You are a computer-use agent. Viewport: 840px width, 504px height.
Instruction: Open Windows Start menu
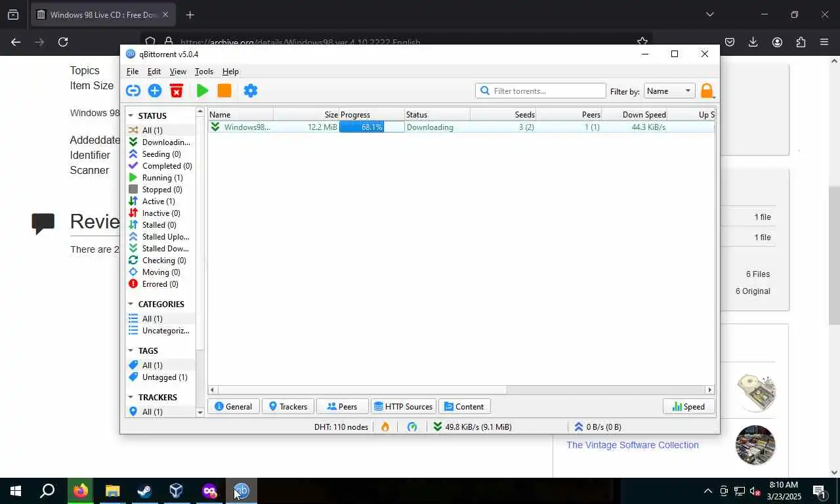coord(16,491)
